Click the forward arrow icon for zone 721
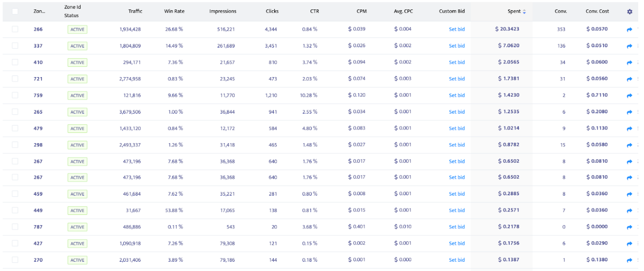The image size is (644, 271). (x=629, y=79)
